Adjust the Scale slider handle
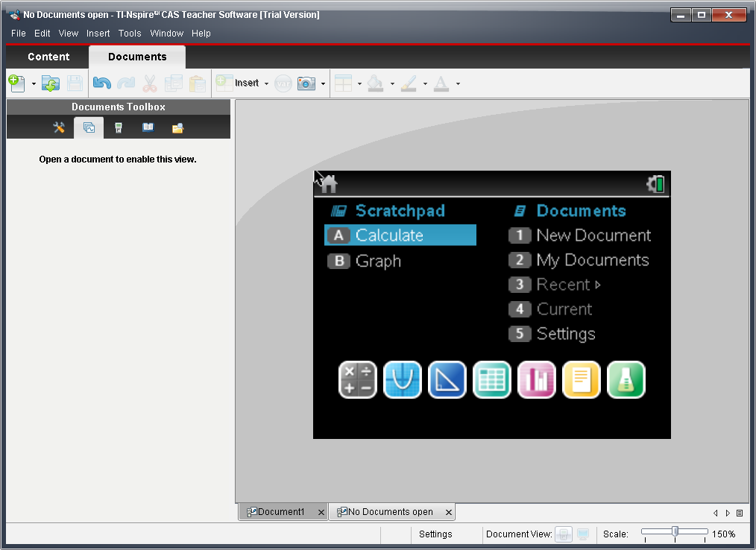The height and width of the screenshot is (550, 756). click(x=675, y=531)
